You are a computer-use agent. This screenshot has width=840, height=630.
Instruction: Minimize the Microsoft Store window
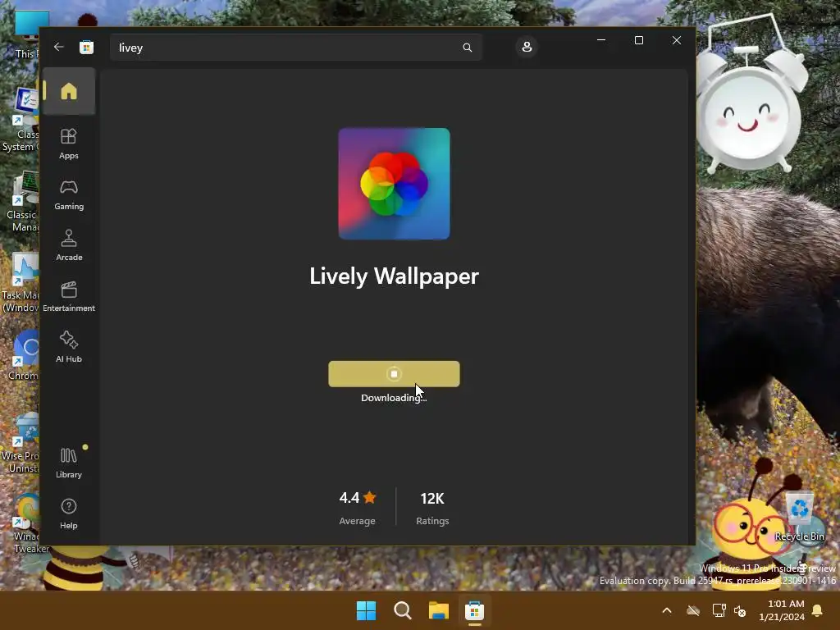click(x=601, y=40)
